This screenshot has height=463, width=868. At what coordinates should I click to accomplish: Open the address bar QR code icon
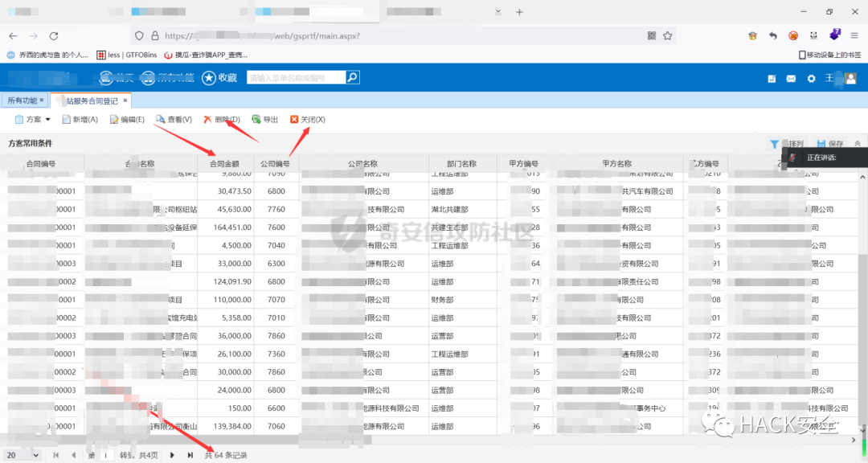point(652,36)
